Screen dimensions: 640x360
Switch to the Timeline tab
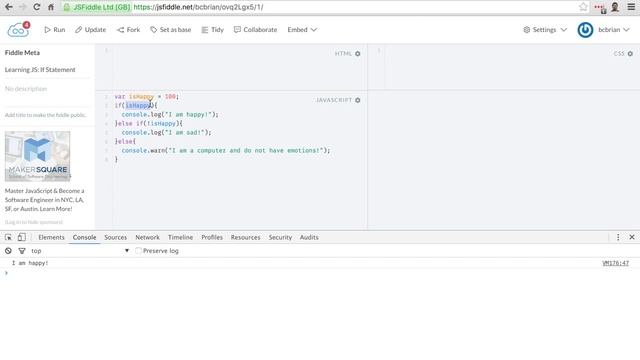[x=180, y=237]
